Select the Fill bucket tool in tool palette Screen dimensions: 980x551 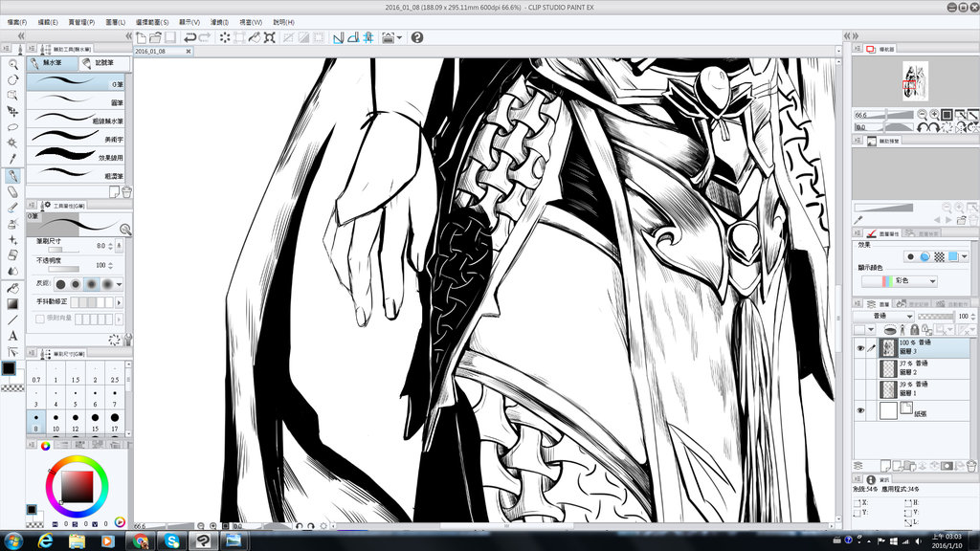tap(12, 288)
